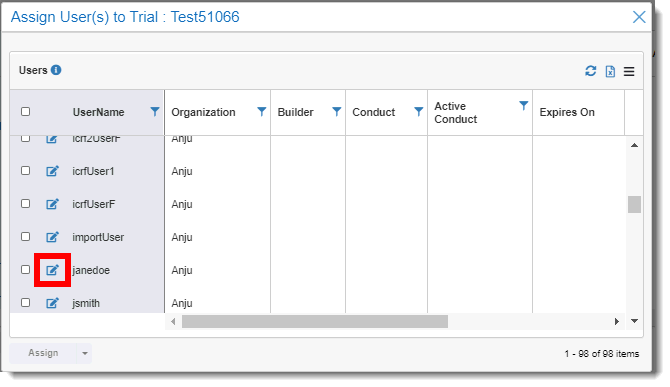Screen dimensions: 670x387
Task: Edit the janedoe user entry
Action: pyautogui.click(x=52, y=270)
